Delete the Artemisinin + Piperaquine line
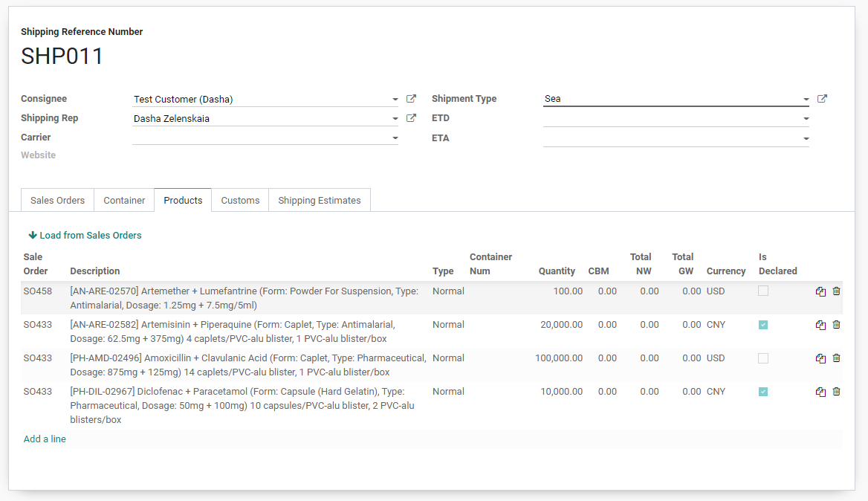Image resolution: width=868 pixels, height=501 pixels. [837, 325]
